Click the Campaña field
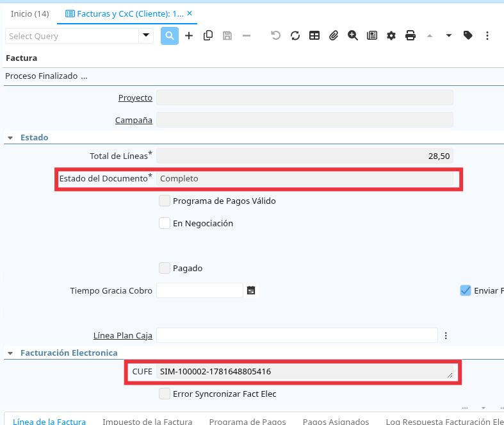Viewport: 504px width, 425px height. [x=305, y=120]
